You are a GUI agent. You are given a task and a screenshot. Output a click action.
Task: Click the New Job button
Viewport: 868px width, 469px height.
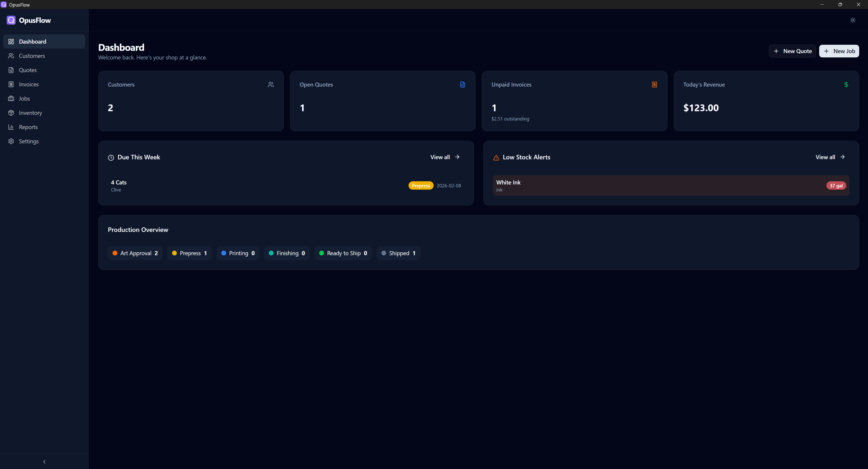tap(839, 51)
